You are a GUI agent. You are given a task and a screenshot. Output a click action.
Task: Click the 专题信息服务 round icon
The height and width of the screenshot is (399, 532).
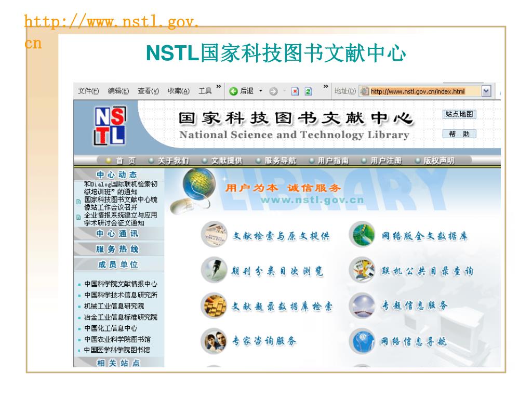(x=362, y=305)
